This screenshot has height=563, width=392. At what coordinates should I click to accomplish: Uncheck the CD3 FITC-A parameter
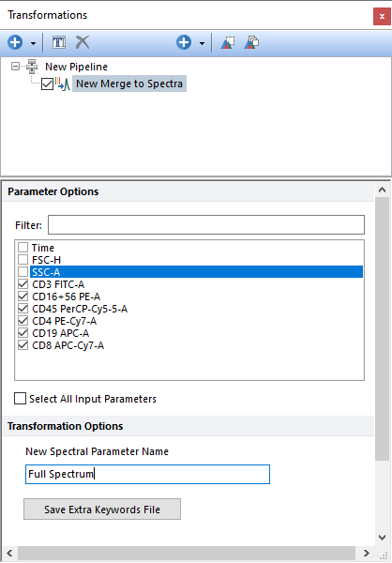[x=23, y=284]
